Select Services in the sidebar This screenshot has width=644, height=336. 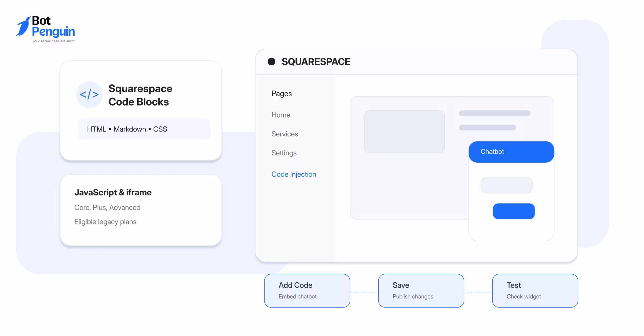[285, 134]
